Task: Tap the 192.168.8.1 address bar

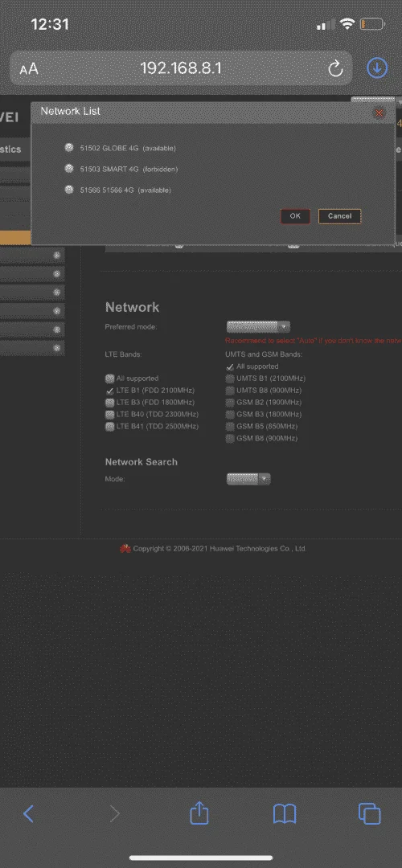Action: pyautogui.click(x=181, y=68)
